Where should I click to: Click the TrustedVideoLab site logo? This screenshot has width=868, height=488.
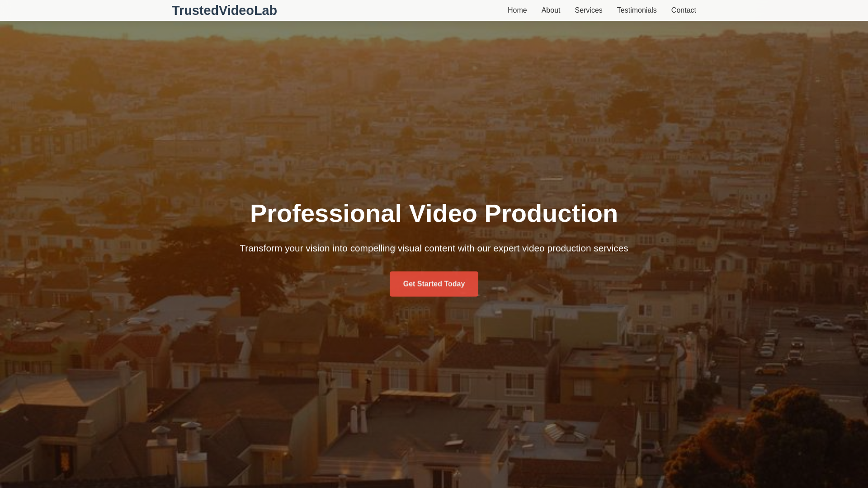pos(224,10)
